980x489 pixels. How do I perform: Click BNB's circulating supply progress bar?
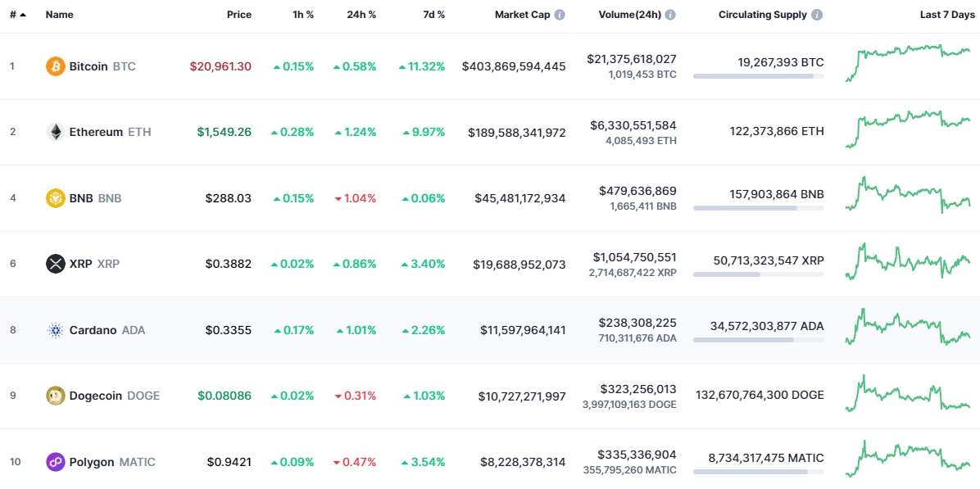click(758, 208)
